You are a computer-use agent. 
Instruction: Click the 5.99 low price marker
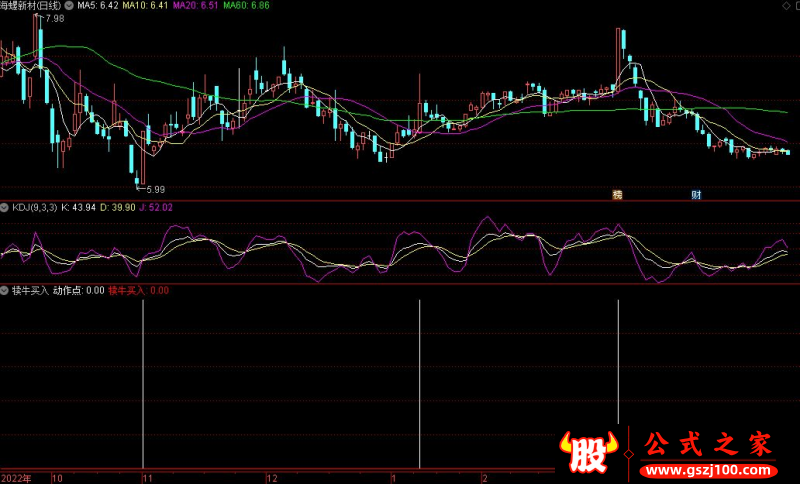pyautogui.click(x=154, y=189)
